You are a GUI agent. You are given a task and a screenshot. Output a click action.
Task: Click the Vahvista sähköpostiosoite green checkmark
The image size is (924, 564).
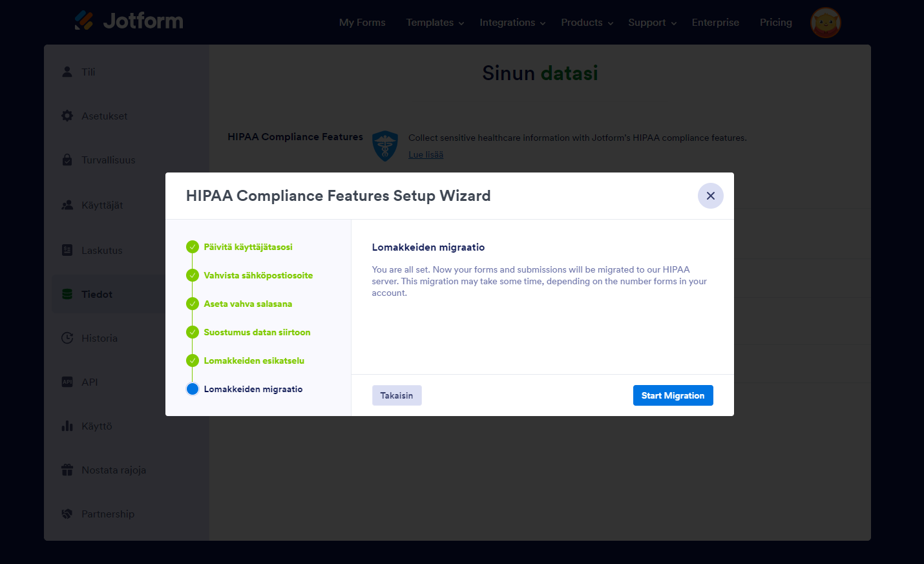193,275
